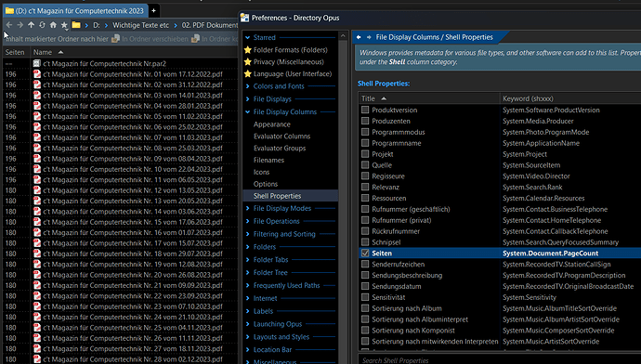Open the Filenames preferences page
Screen dimensions: 641x364
[x=268, y=160]
